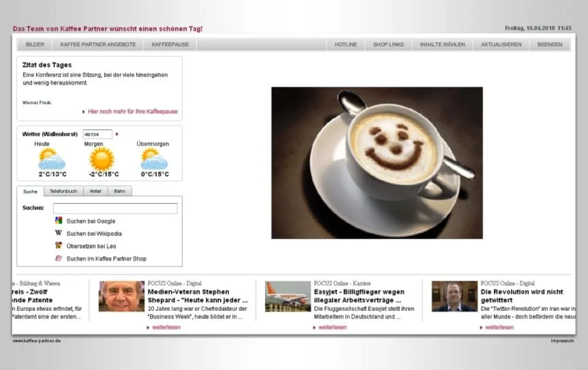Click the Wikipedia search icon
Viewport: 588px width, 370px height.
58,233
